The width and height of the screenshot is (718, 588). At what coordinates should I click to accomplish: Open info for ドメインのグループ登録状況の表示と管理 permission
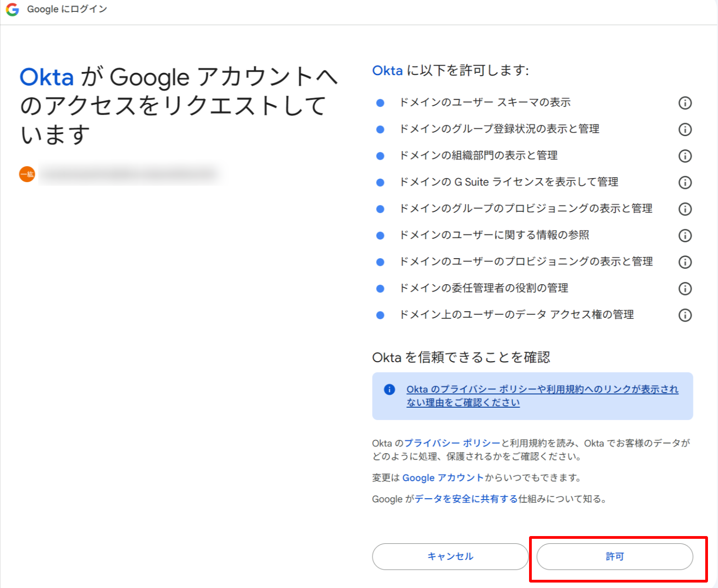pyautogui.click(x=684, y=129)
